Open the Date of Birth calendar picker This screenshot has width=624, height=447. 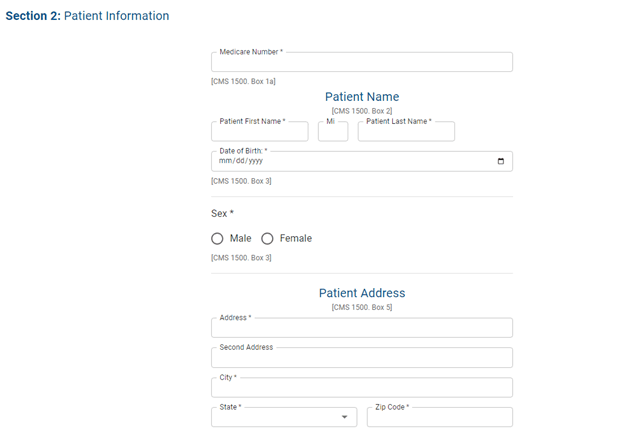[501, 161]
